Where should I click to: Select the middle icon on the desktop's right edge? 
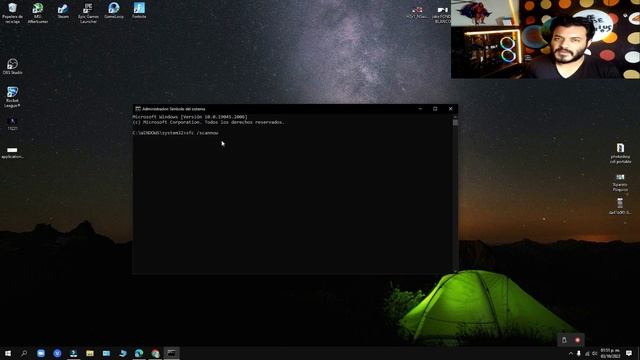click(620, 182)
